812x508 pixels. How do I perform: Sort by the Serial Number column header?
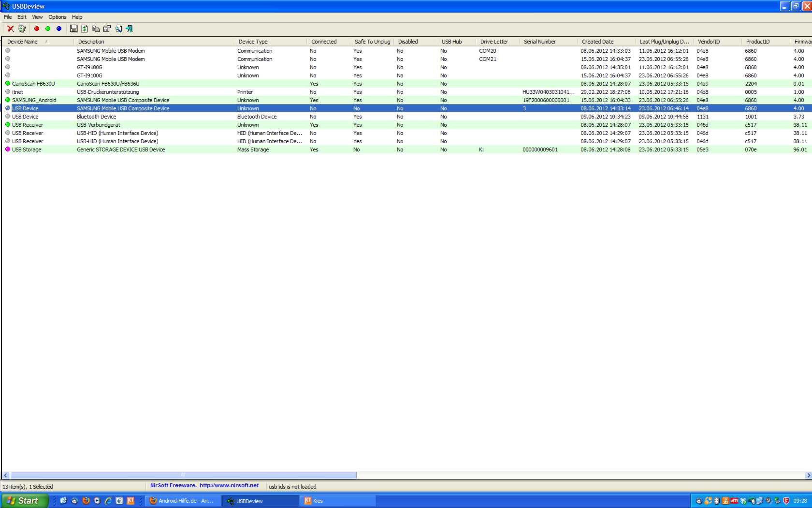pyautogui.click(x=548, y=42)
